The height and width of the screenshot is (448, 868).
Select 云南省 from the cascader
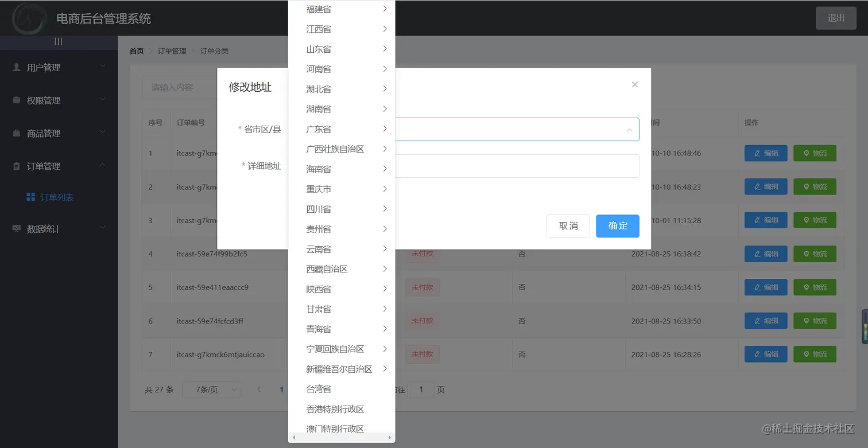click(x=342, y=249)
